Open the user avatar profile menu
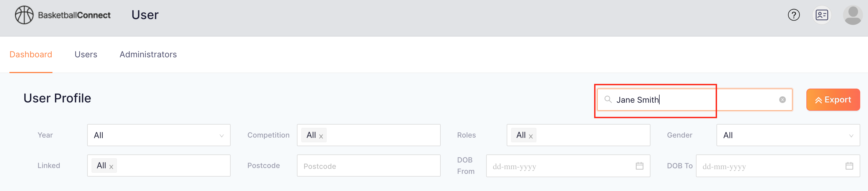This screenshot has width=868, height=191. tap(852, 15)
